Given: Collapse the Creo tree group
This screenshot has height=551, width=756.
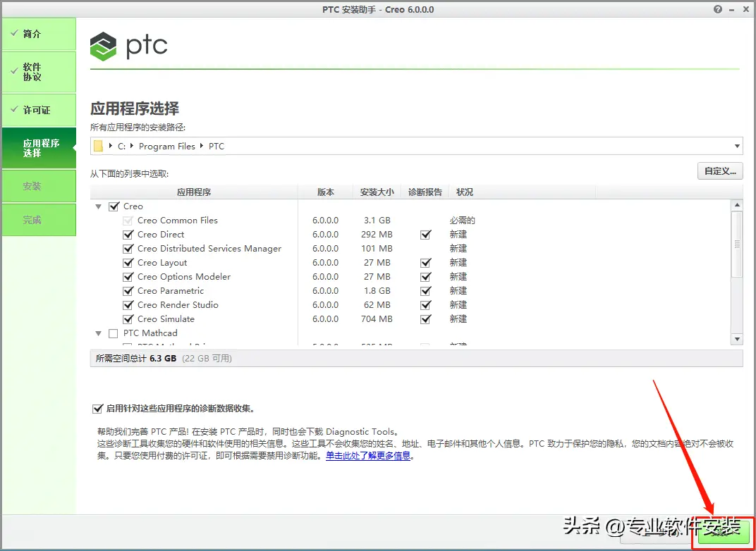Looking at the screenshot, I should click(98, 206).
